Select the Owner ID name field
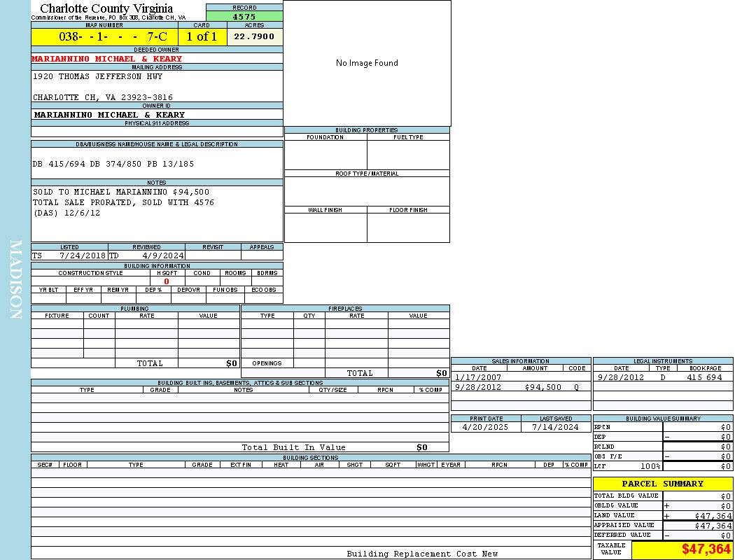The height and width of the screenshot is (560, 735). pos(109,114)
